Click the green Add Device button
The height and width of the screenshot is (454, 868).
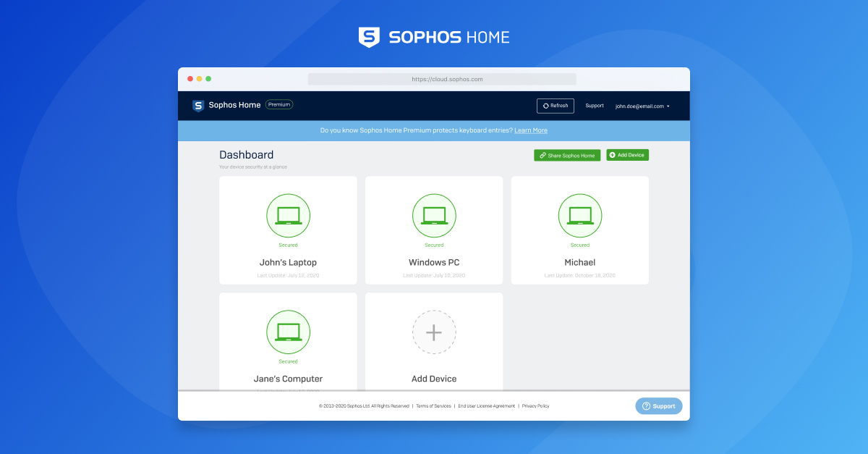pos(627,155)
